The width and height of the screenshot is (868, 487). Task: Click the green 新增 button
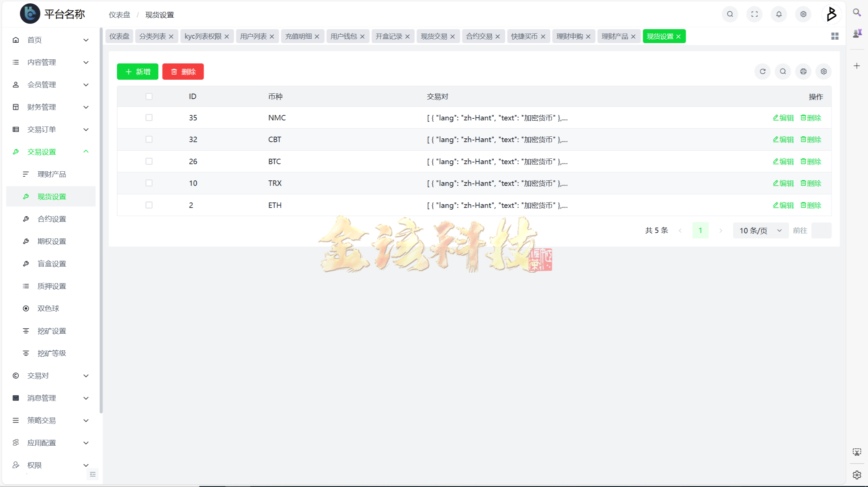(x=137, y=72)
